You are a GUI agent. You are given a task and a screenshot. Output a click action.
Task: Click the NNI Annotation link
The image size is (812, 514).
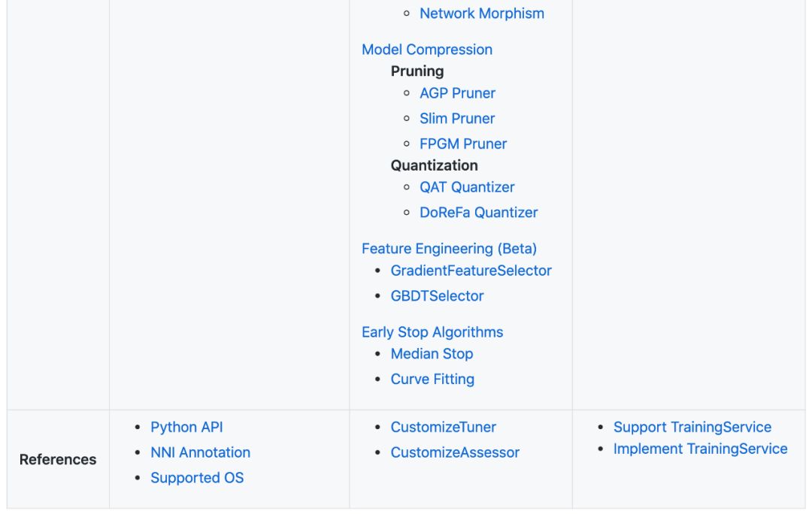tap(200, 452)
